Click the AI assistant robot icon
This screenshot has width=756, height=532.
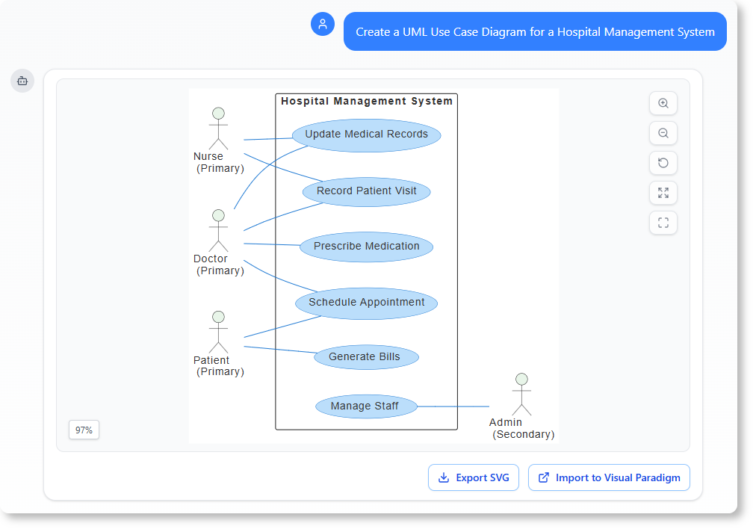22,81
